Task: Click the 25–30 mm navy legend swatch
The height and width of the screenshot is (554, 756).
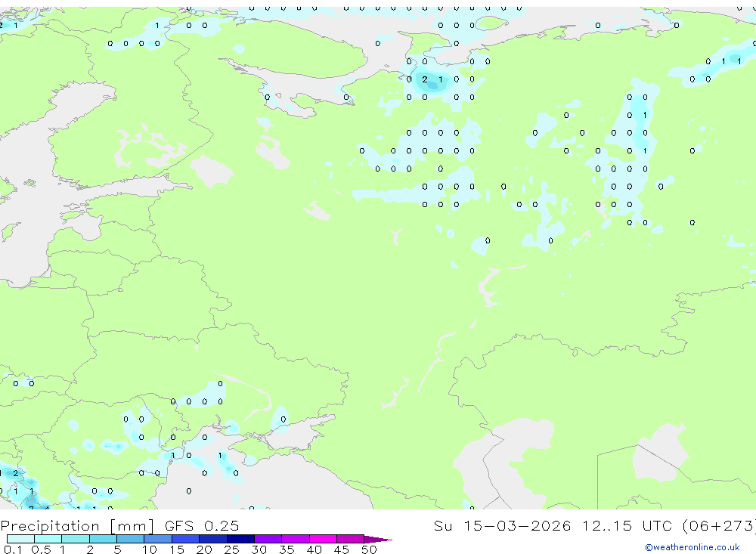Action: [x=240, y=539]
